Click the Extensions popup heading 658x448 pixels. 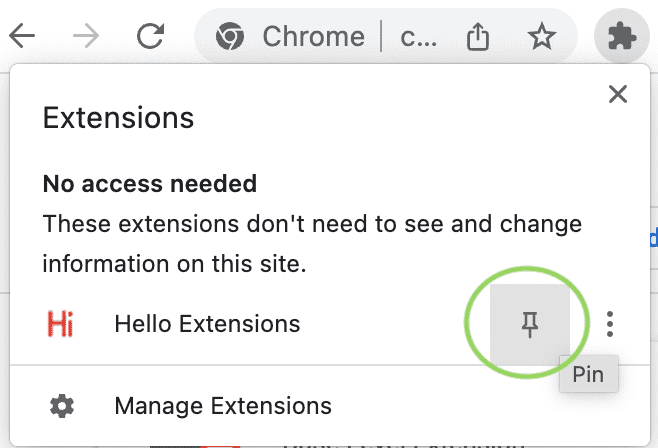(x=118, y=118)
